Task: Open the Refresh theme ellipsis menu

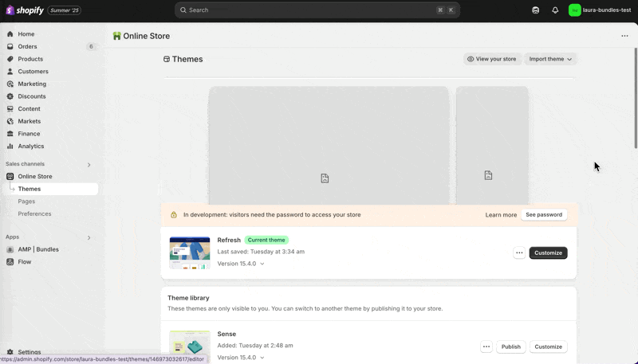Action: point(519,253)
